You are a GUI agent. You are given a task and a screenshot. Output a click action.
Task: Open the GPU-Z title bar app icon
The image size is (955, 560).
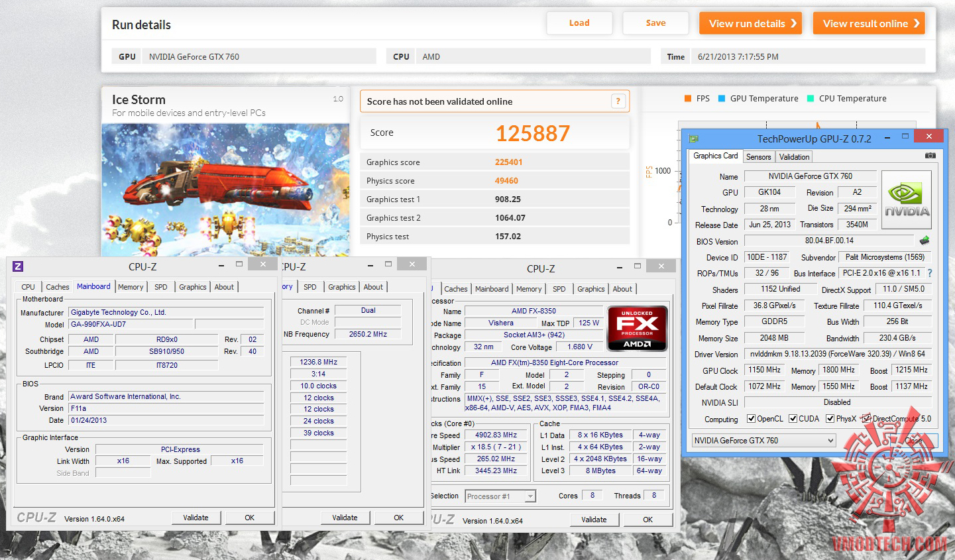pyautogui.click(x=694, y=139)
